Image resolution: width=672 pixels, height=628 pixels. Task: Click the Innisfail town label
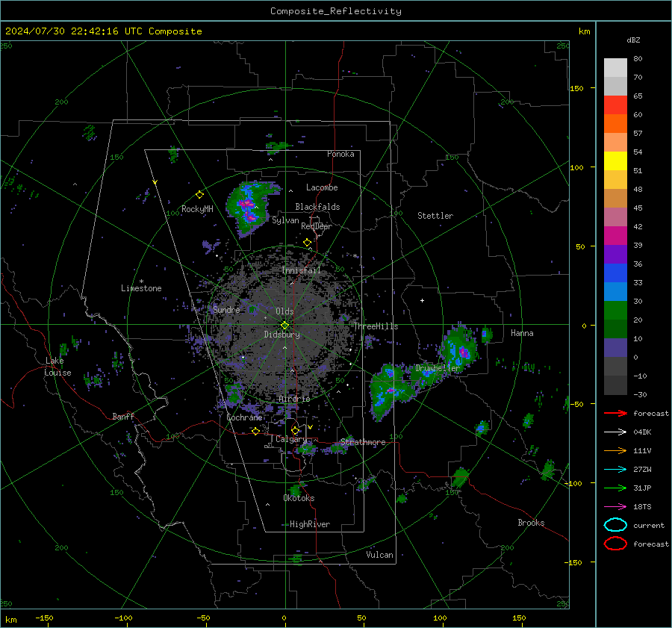point(301,270)
